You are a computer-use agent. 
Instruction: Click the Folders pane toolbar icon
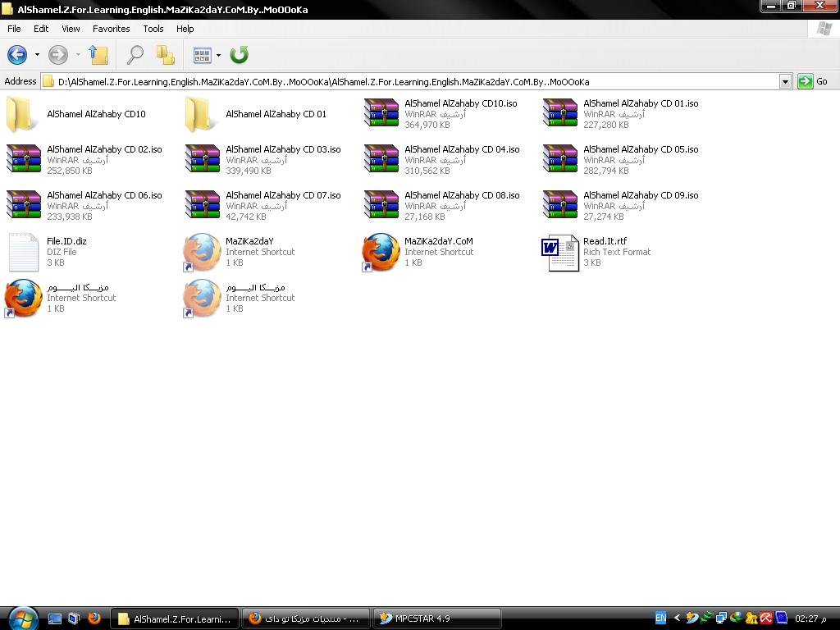point(165,55)
